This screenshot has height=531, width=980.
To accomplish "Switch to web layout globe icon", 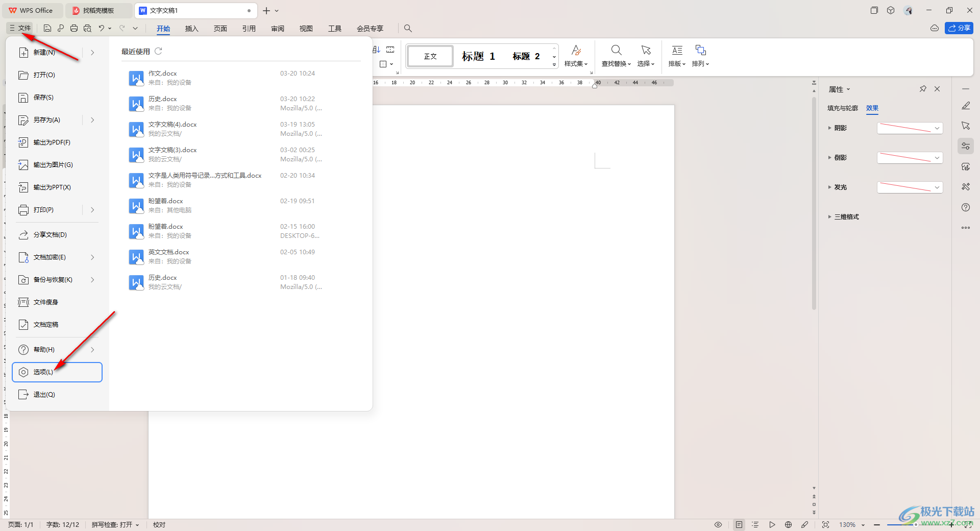I will [x=789, y=524].
